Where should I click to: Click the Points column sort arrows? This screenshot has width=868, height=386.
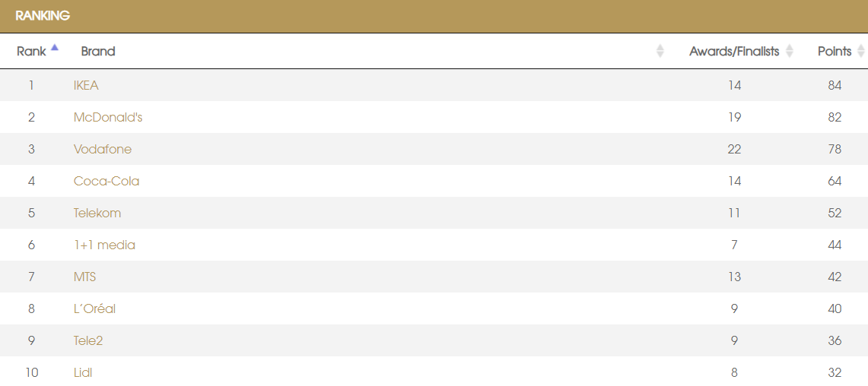[x=861, y=51]
